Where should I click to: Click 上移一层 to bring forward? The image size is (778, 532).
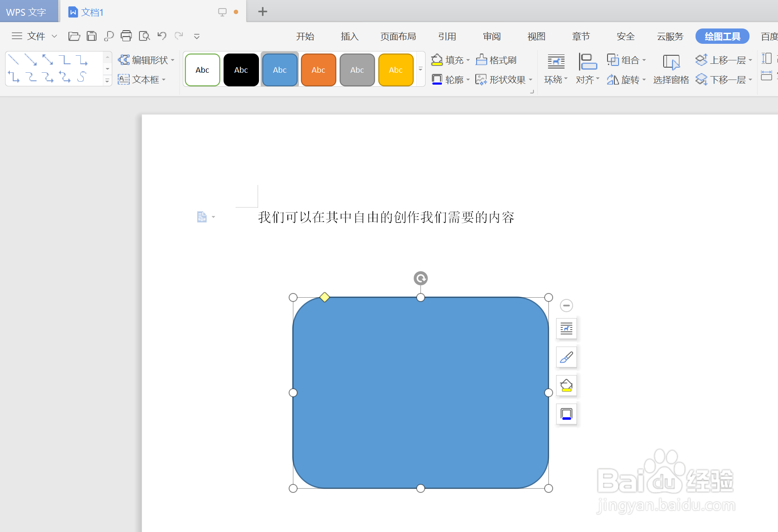coord(724,60)
